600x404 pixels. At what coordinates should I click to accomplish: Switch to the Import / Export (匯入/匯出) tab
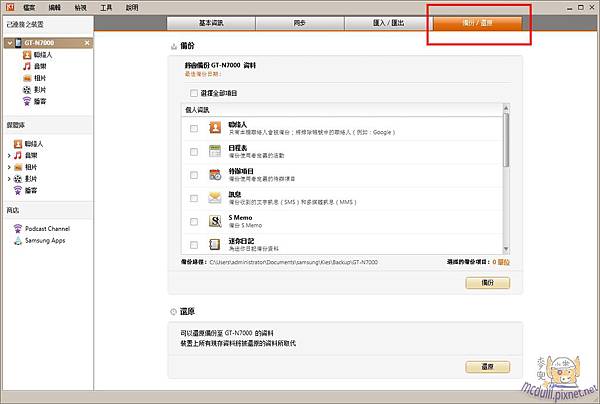click(x=388, y=23)
